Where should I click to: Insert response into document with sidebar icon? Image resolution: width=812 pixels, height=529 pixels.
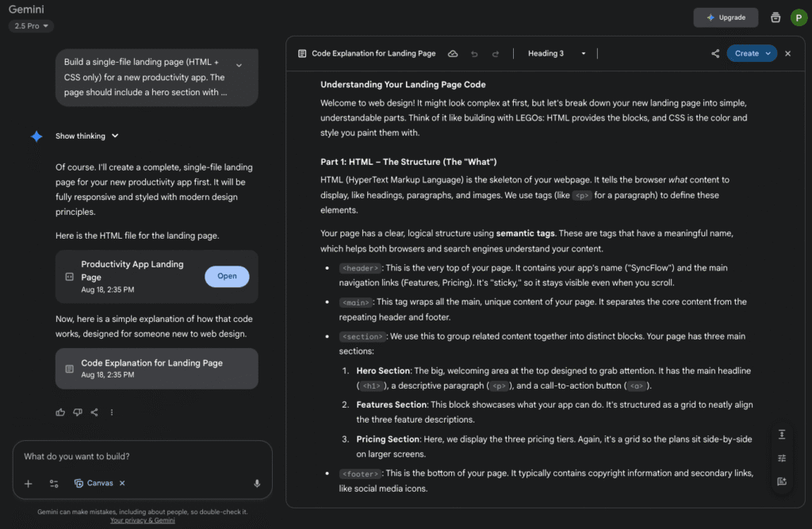[782, 481]
